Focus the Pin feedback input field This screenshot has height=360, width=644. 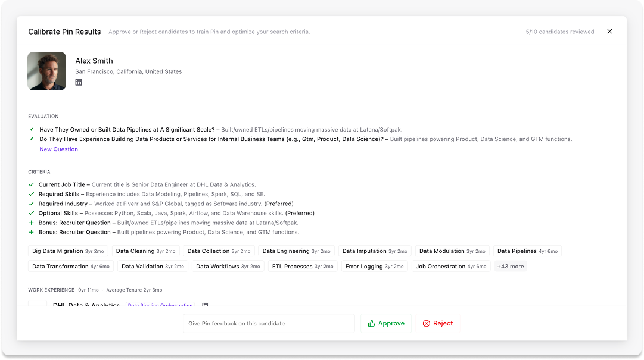tap(269, 324)
